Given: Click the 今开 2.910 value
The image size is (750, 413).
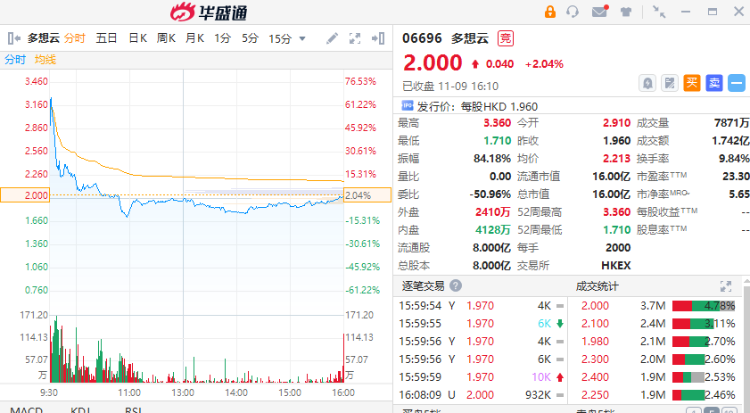Looking at the screenshot, I should pyautogui.click(x=617, y=123).
